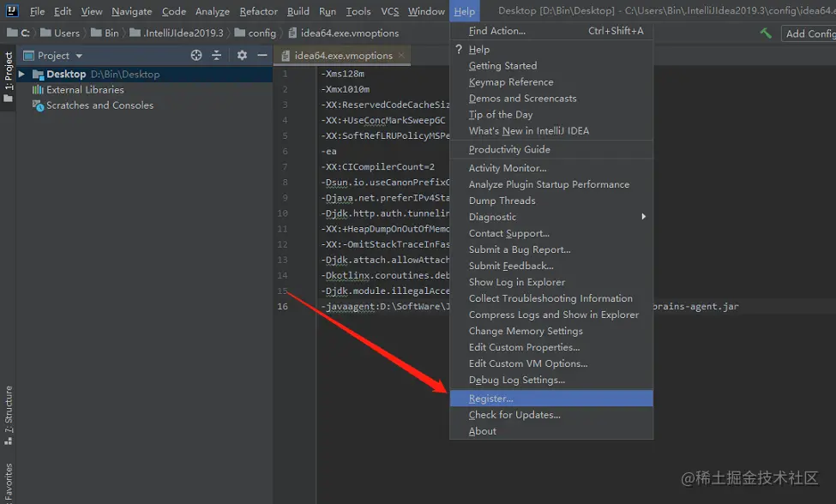The image size is (836, 504).
Task: Open Productivity Guide
Action: tap(551, 149)
